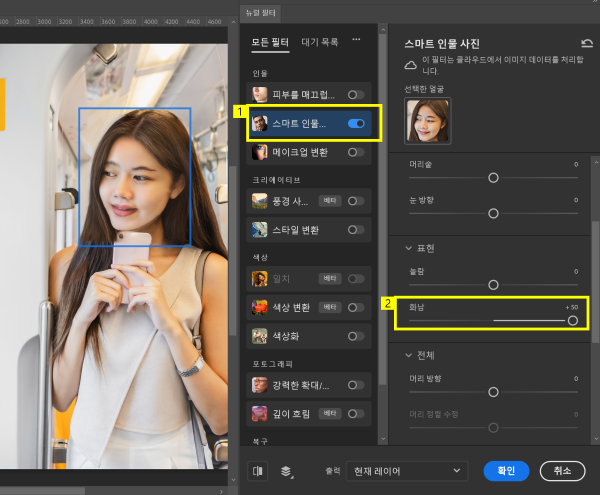Enable the 깊이 흐림 filter switch

tap(356, 414)
